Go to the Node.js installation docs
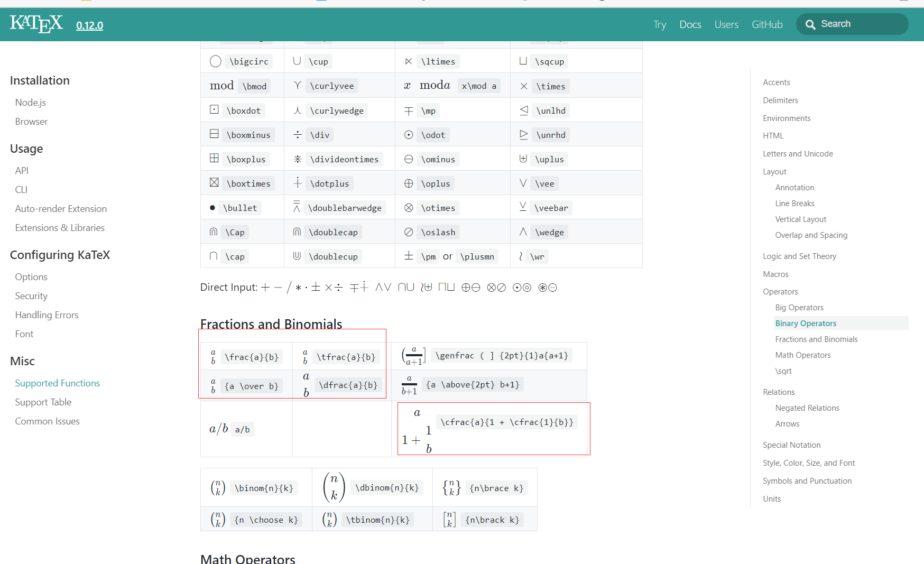 pyautogui.click(x=30, y=102)
